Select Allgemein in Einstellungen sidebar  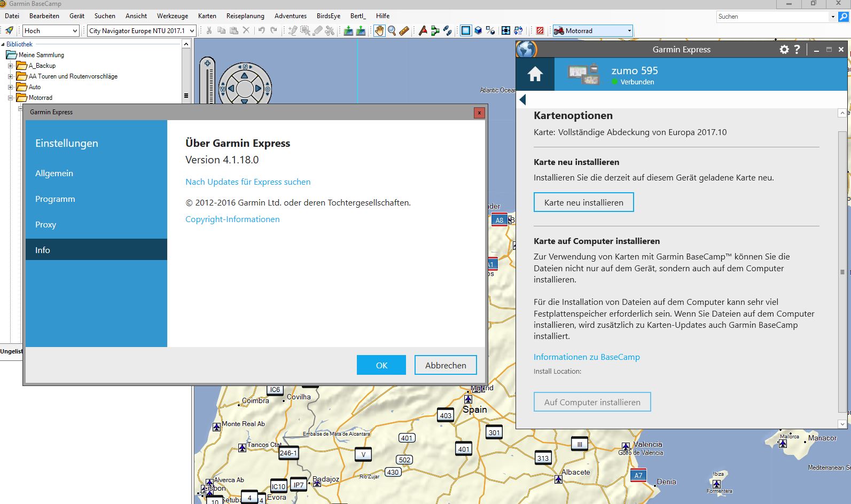[x=96, y=173]
